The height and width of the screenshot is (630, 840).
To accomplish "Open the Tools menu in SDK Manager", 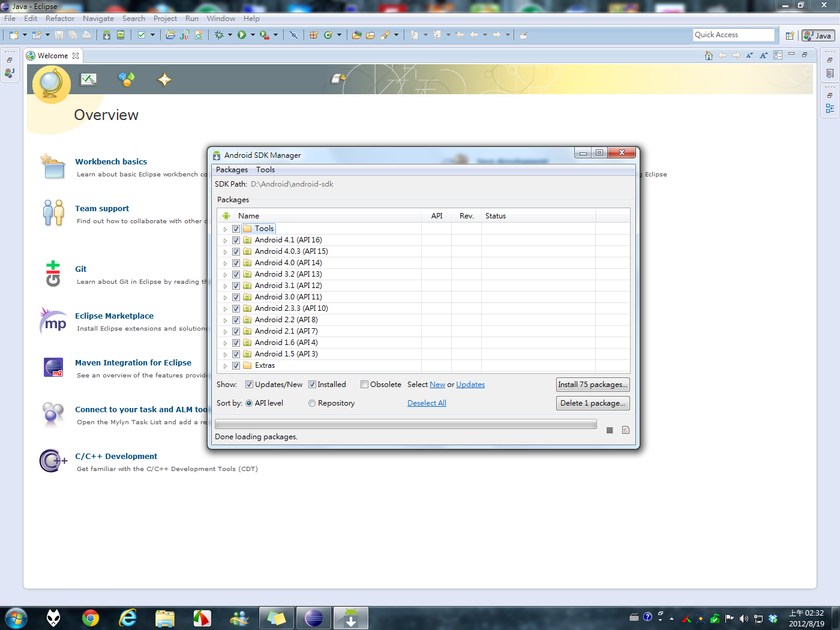I will [265, 170].
